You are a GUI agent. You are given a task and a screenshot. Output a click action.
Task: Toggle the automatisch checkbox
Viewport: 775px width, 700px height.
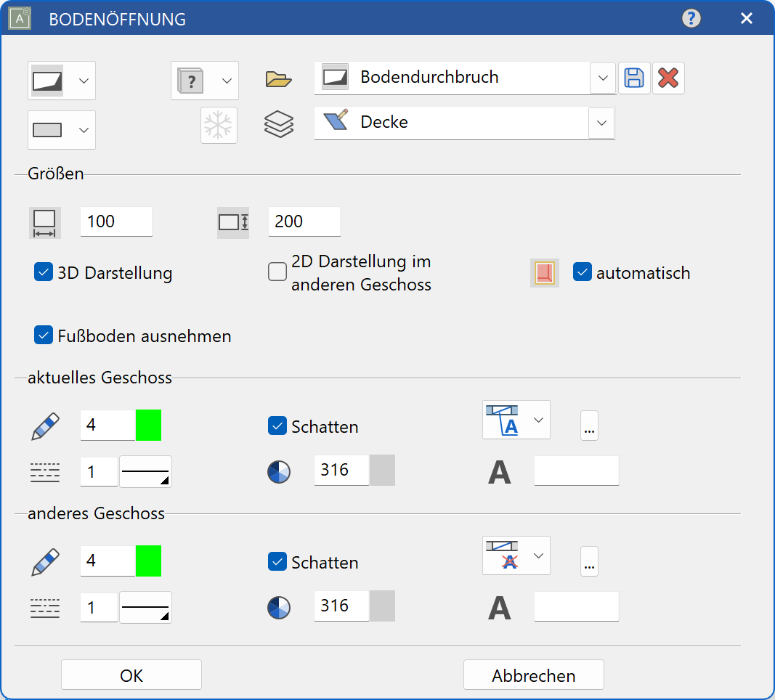[x=583, y=272]
